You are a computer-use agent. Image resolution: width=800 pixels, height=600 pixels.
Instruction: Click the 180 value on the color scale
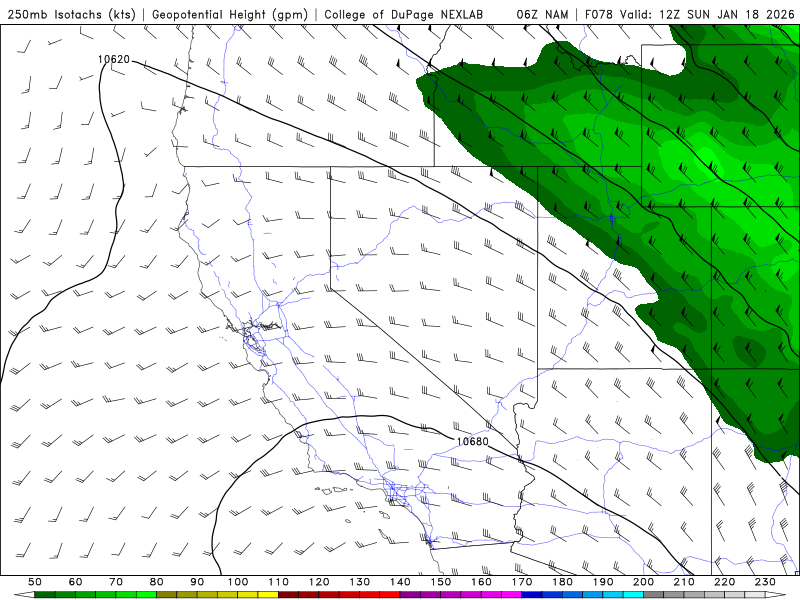point(562,582)
